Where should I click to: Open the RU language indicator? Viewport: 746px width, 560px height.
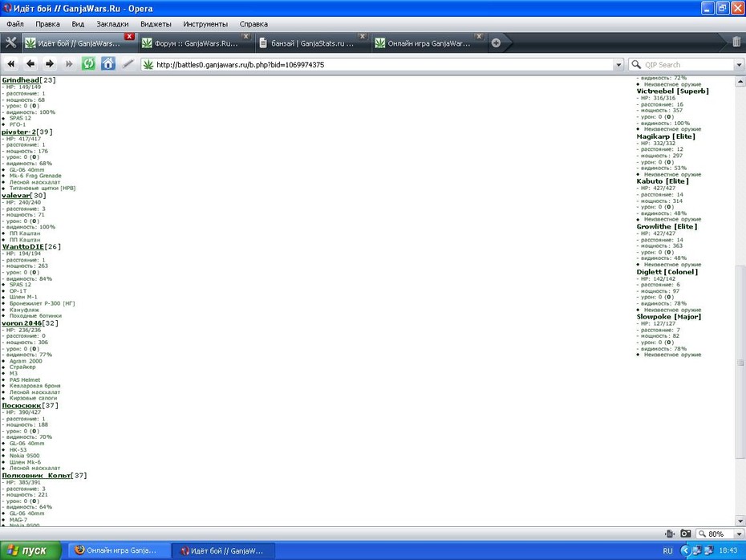[667, 550]
